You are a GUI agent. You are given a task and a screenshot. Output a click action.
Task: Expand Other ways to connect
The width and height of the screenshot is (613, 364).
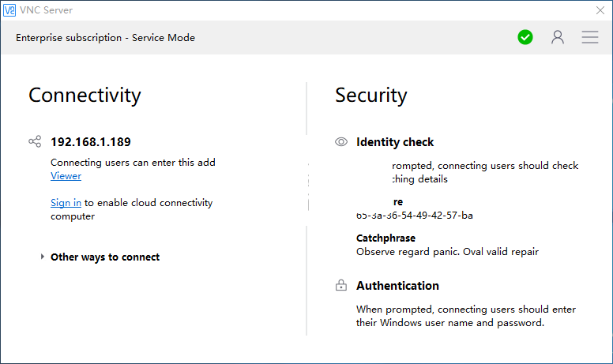click(x=100, y=257)
